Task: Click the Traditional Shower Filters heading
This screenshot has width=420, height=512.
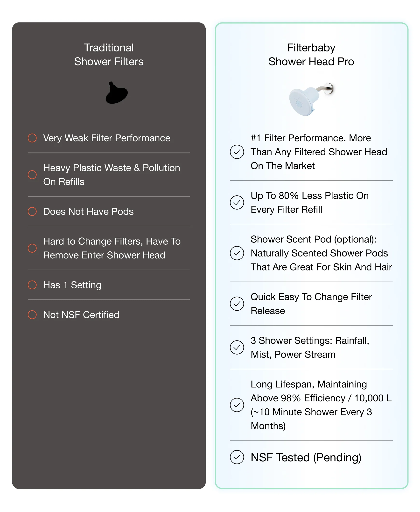Action: (x=109, y=55)
